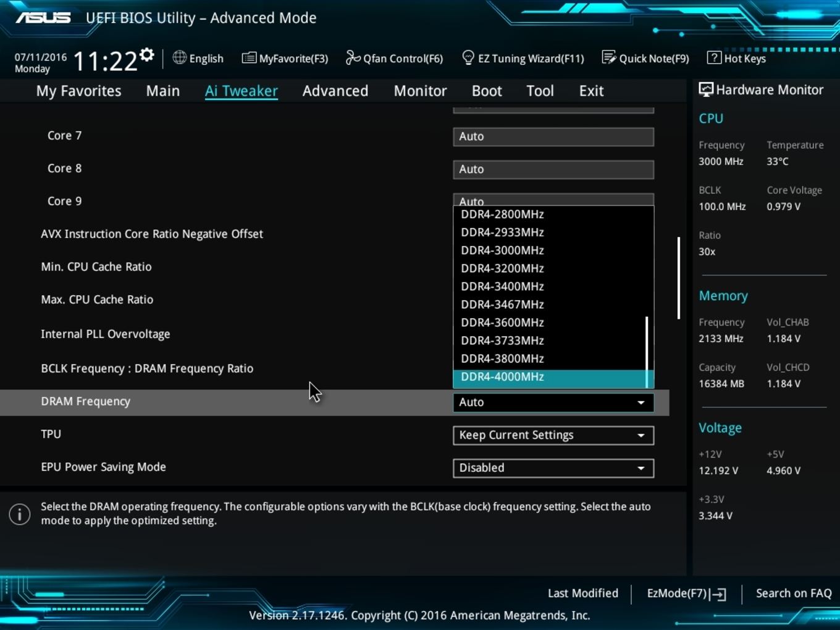Click Last Modified button
840x630 pixels.
[x=582, y=593]
